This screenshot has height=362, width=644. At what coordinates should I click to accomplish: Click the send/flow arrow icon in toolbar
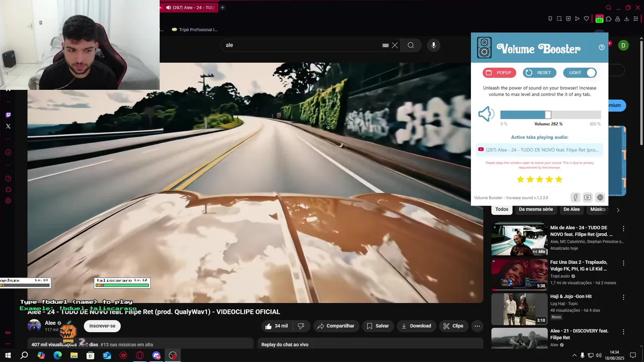point(577,19)
